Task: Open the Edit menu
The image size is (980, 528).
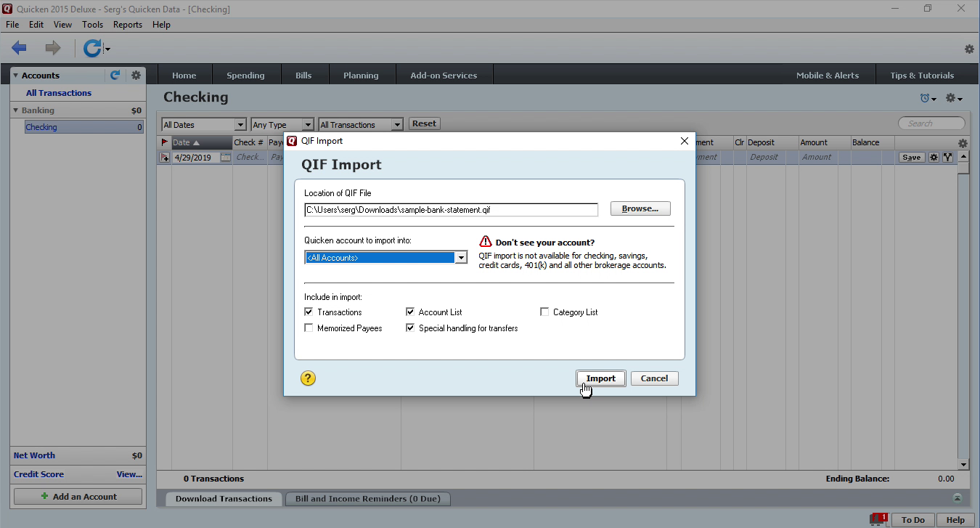Action: click(36, 24)
